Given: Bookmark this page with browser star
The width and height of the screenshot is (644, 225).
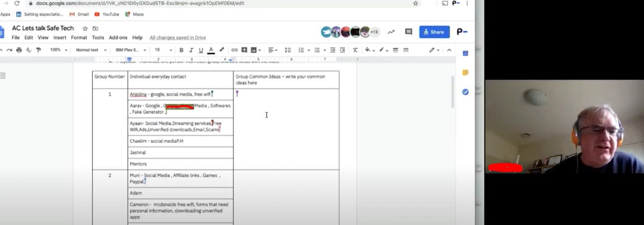Looking at the screenshot, I should click(x=415, y=3).
